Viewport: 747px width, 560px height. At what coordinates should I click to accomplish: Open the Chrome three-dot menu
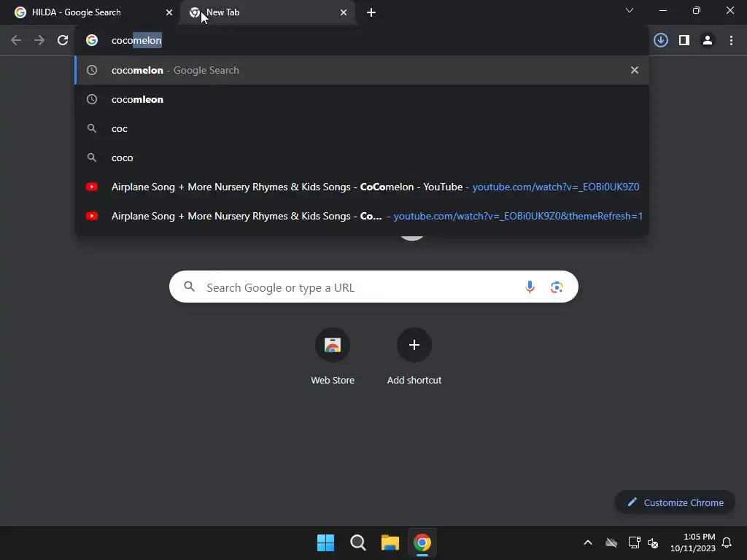point(731,41)
